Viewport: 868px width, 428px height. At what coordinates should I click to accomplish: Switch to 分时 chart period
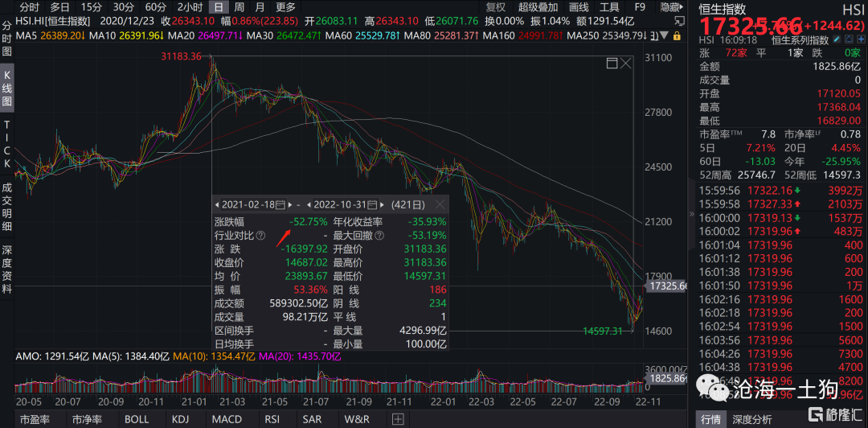[30, 7]
